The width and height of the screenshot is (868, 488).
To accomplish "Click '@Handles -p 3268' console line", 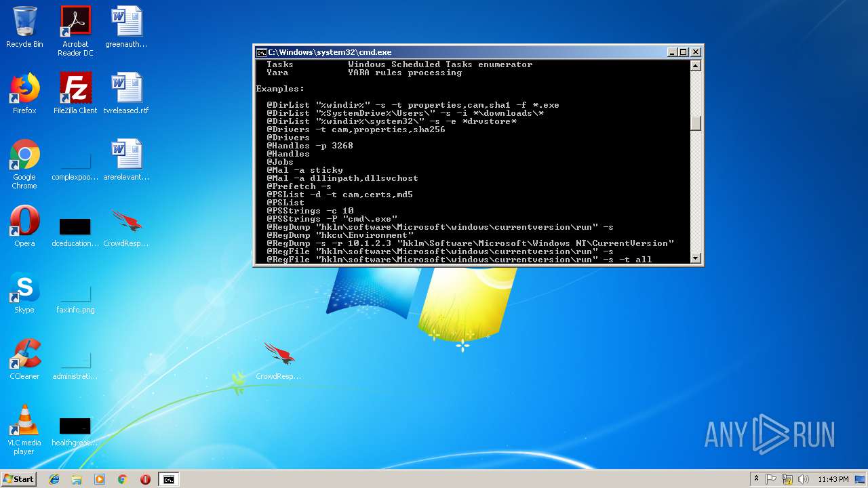I will (310, 146).
